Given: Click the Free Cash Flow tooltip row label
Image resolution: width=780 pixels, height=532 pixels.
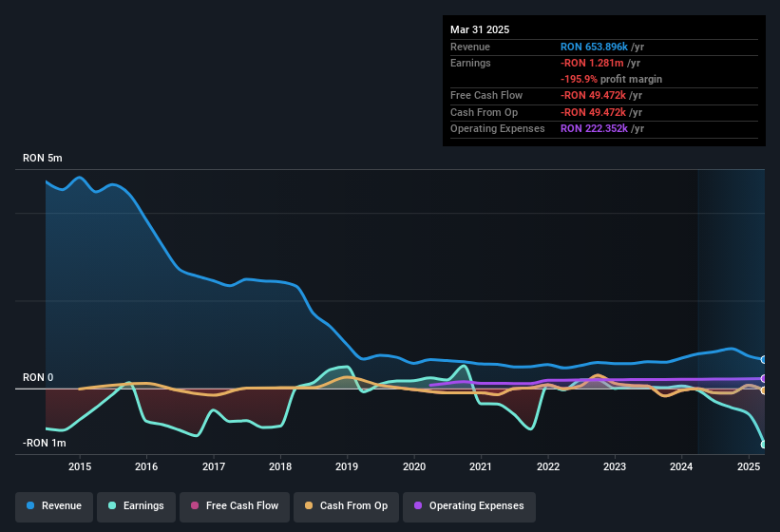Looking at the screenshot, I should coord(486,95).
